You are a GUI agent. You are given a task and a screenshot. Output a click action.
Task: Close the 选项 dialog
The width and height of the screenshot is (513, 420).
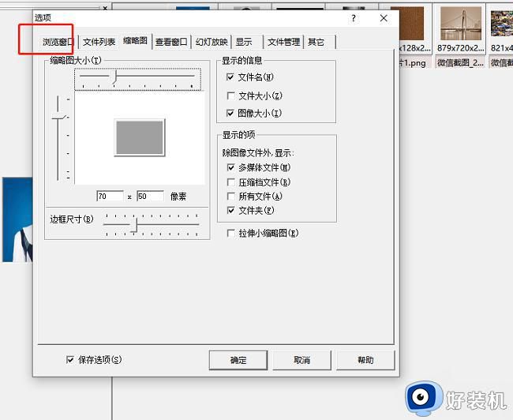[x=384, y=18]
